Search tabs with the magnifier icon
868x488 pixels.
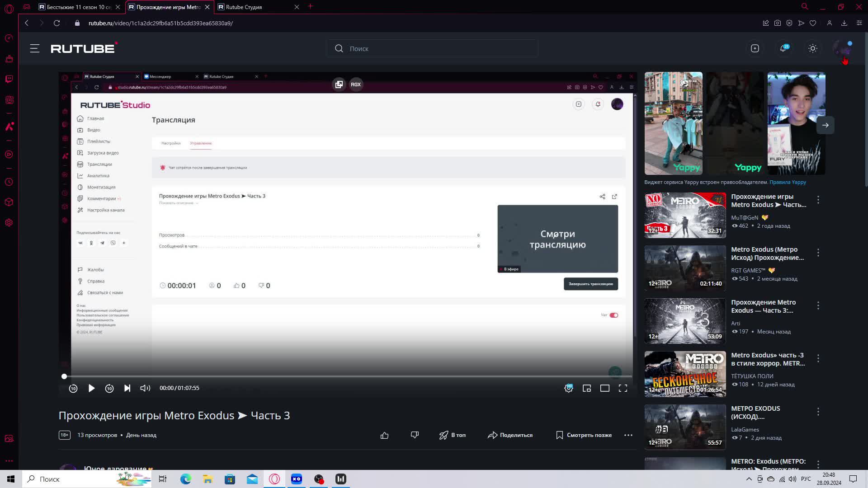[805, 7]
